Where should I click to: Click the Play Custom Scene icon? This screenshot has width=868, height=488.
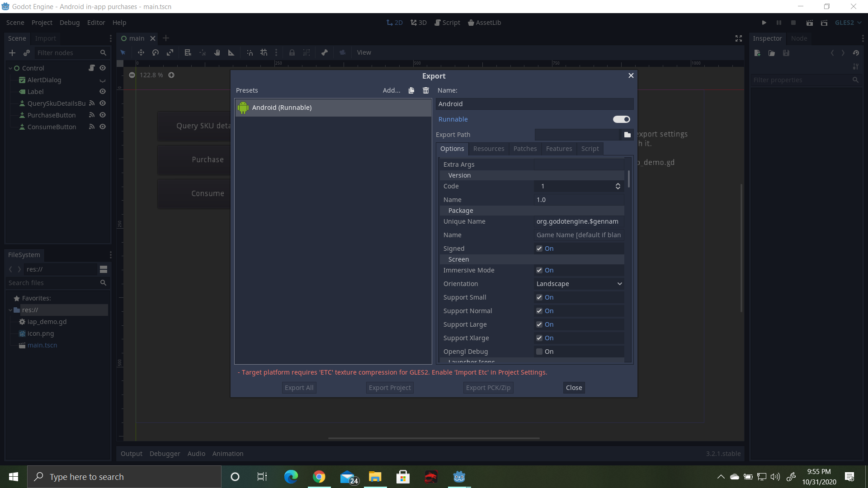pos(824,23)
